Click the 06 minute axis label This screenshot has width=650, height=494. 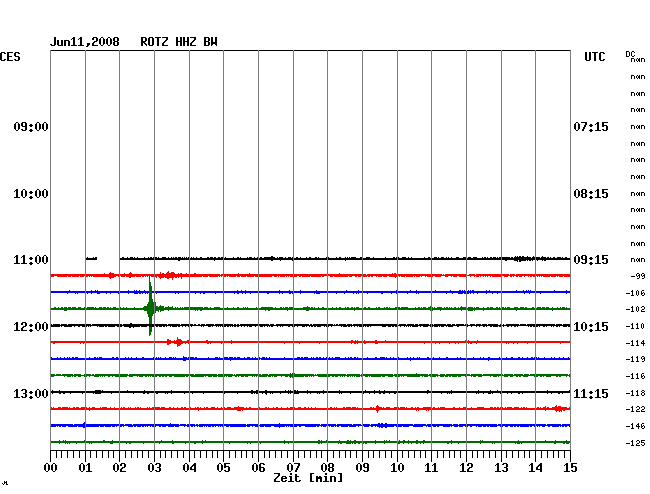coord(258,468)
